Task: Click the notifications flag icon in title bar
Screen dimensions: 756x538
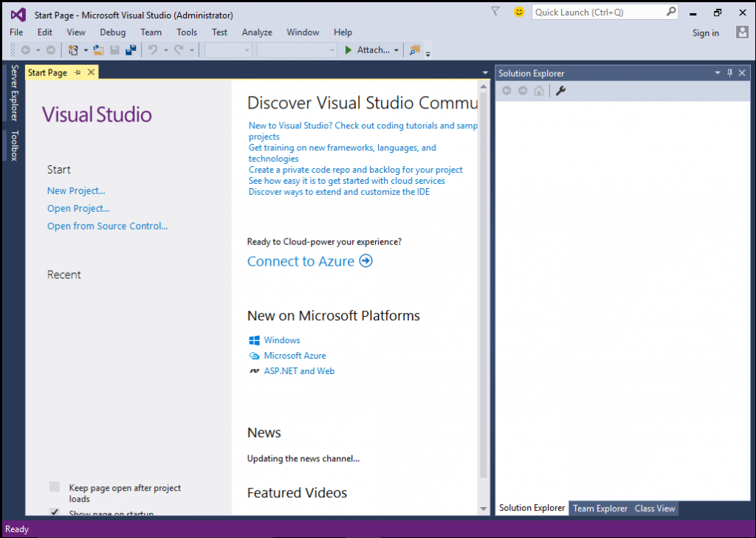Action: click(x=495, y=12)
